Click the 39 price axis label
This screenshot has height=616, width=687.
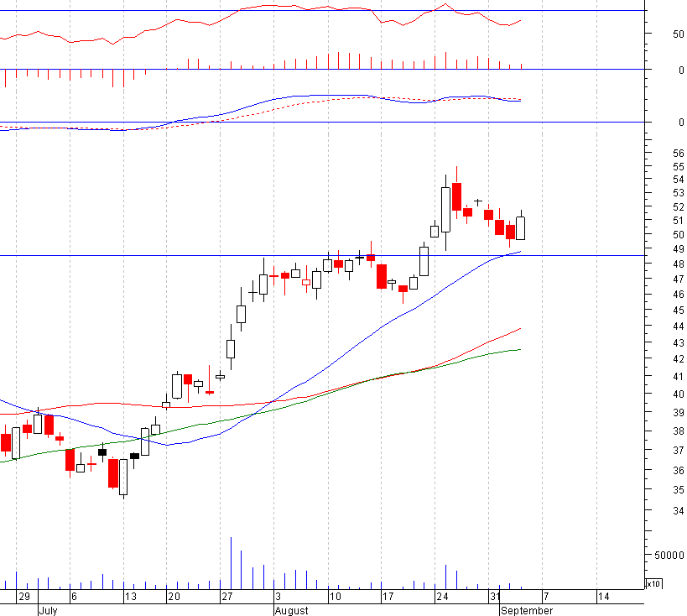coord(679,413)
